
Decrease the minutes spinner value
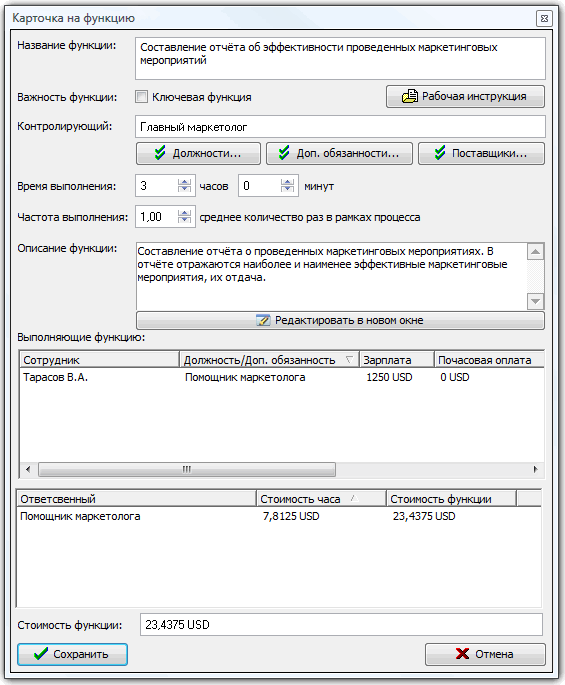click(x=287, y=190)
